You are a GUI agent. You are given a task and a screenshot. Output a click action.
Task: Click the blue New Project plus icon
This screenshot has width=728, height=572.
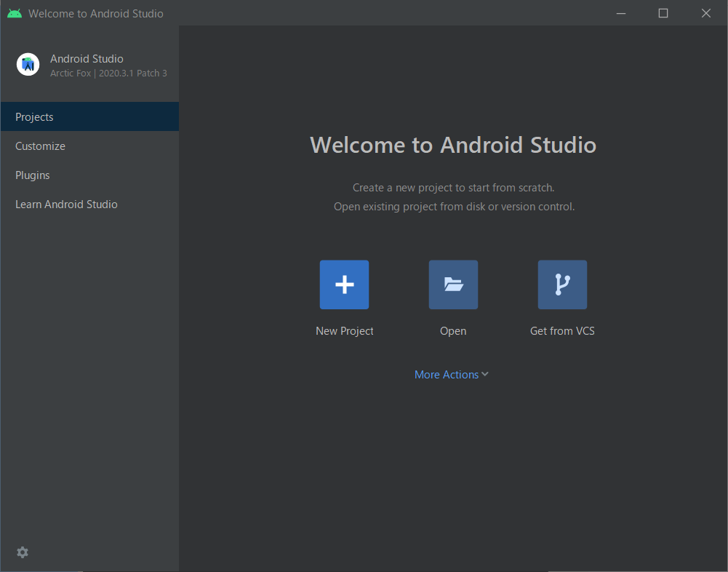click(x=344, y=285)
